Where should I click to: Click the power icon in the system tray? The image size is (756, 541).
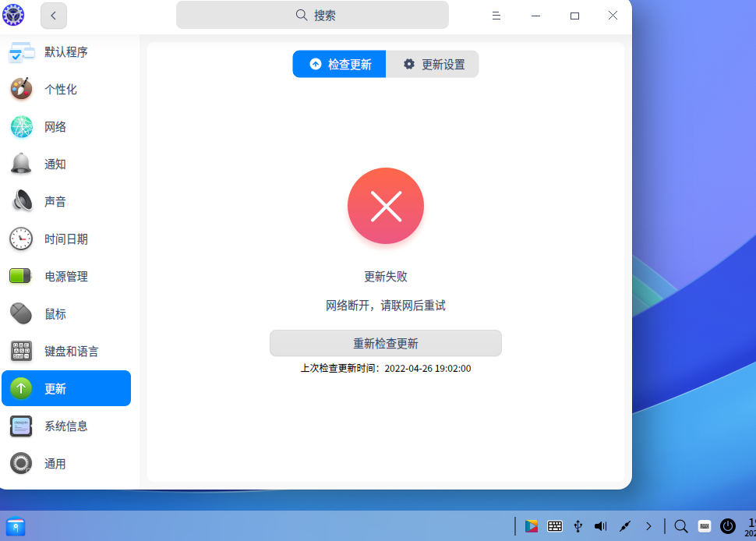[x=728, y=526]
